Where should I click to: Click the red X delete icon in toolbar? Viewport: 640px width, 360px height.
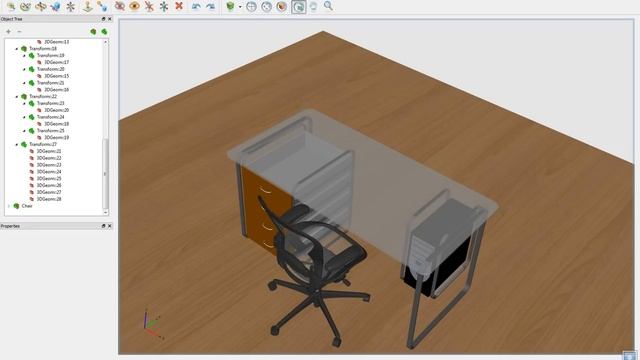pyautogui.click(x=179, y=6)
